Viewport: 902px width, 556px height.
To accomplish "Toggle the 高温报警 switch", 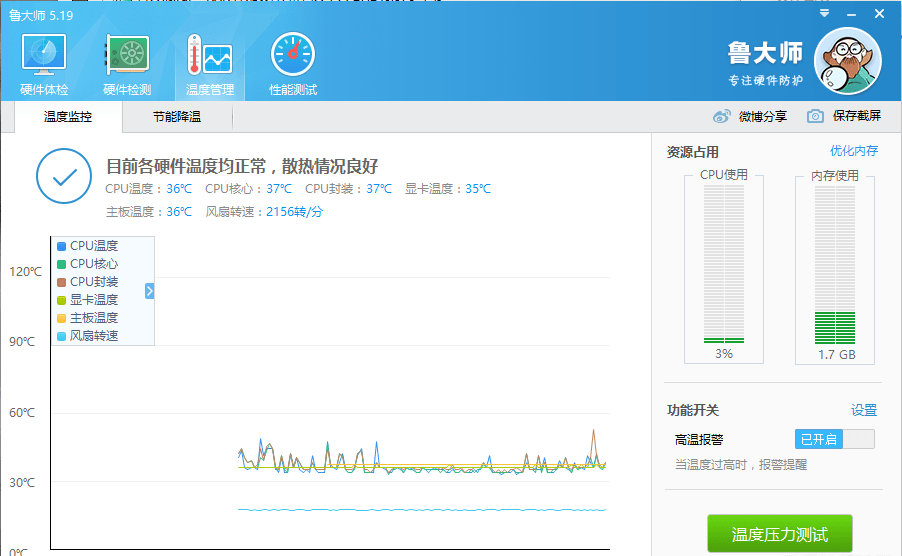I will point(835,439).
